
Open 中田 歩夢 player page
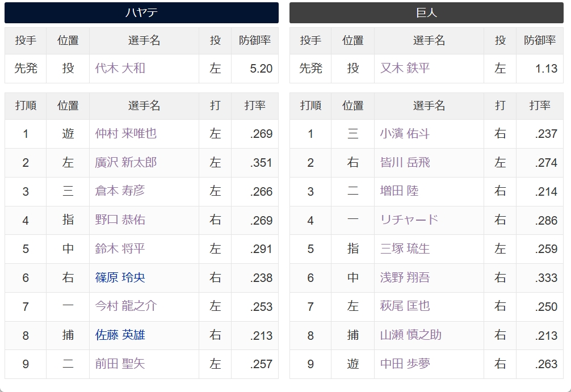405,364
